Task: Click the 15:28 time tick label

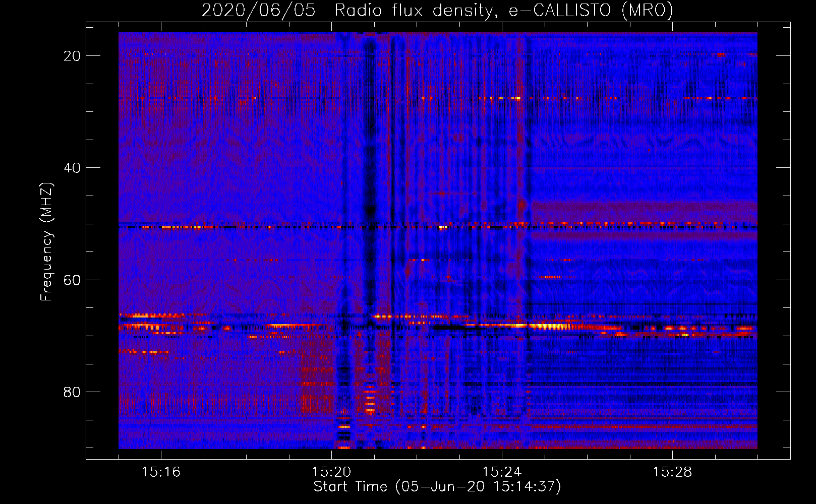Action: 672,472
